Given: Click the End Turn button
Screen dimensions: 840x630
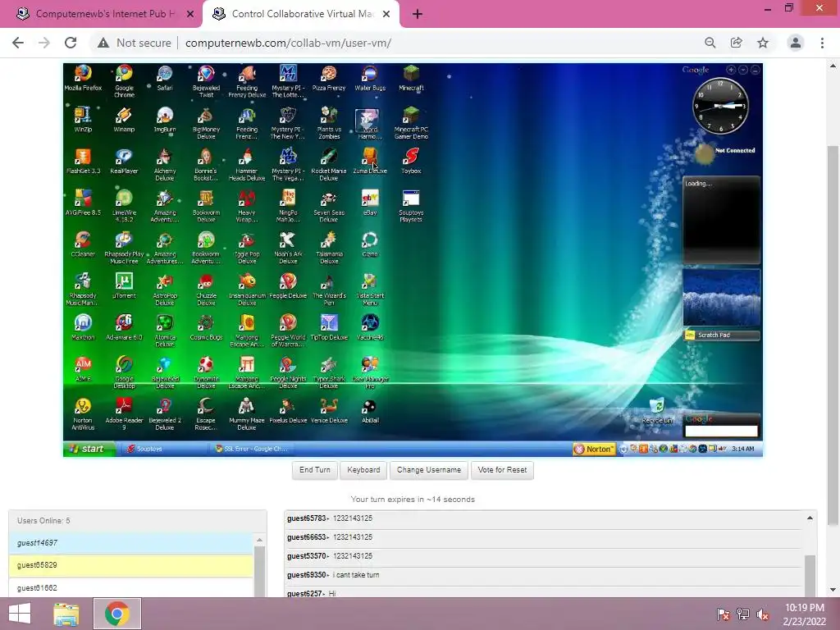Looking at the screenshot, I should pos(315,470).
